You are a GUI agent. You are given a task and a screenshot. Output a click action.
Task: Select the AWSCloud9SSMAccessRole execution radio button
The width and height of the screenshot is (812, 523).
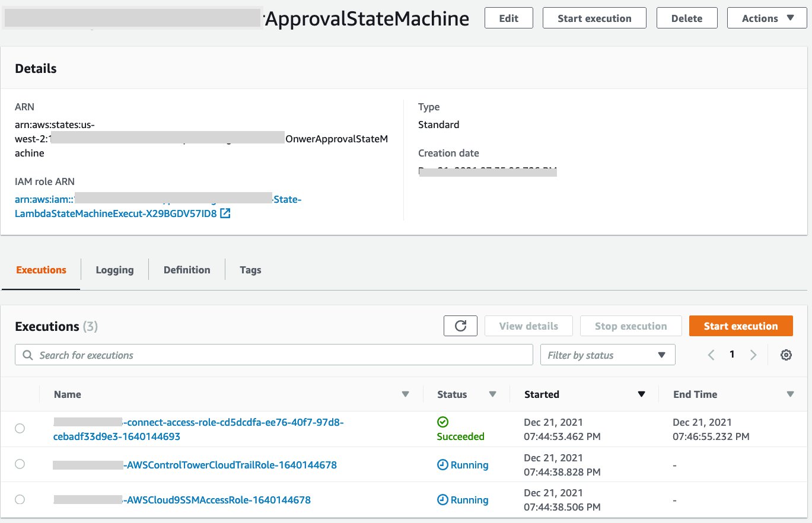(x=20, y=499)
